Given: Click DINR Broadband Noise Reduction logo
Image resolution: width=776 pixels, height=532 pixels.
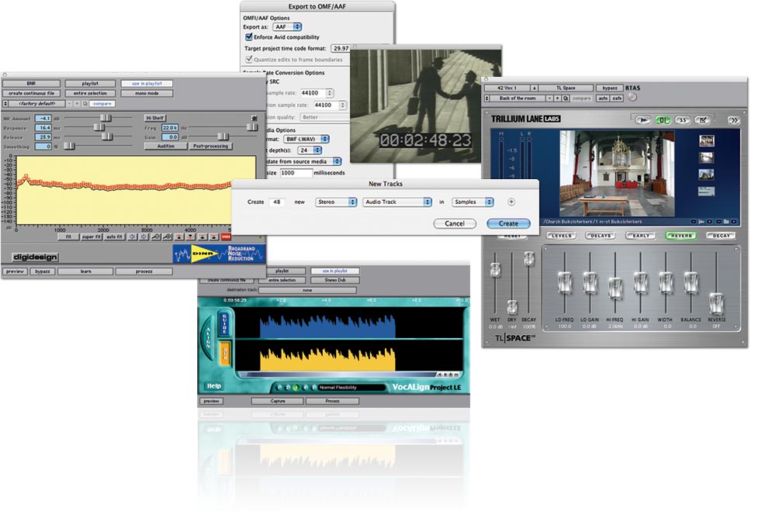Looking at the screenshot, I should 220,254.
